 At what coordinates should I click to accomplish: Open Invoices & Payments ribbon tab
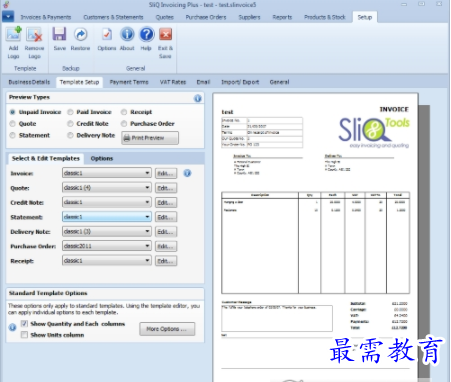point(46,17)
